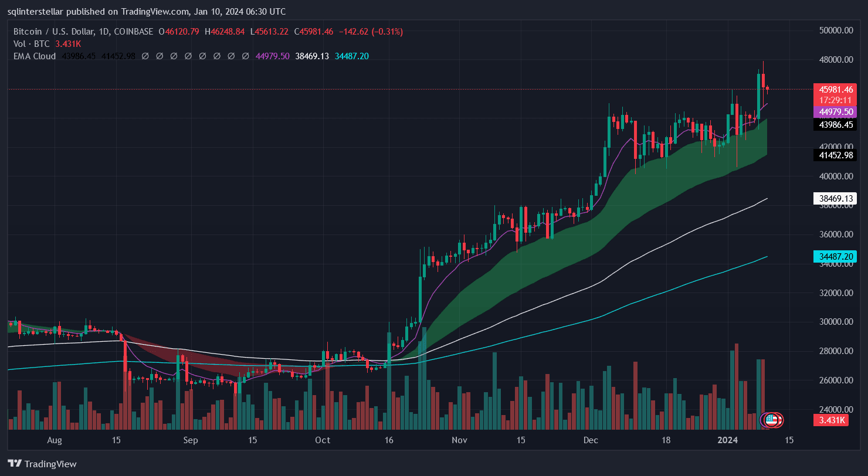This screenshot has width=868, height=476.
Task: Click the 50000.00 price scale label
Action: [x=835, y=30]
